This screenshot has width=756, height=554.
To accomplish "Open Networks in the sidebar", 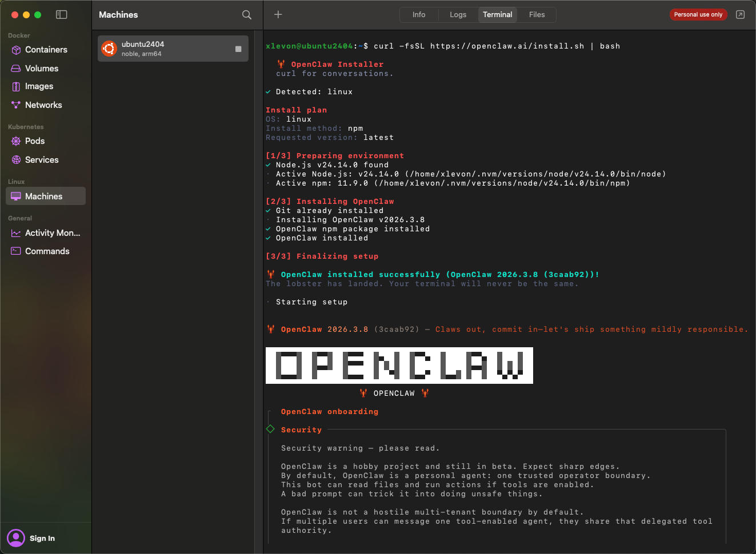I will click(46, 105).
